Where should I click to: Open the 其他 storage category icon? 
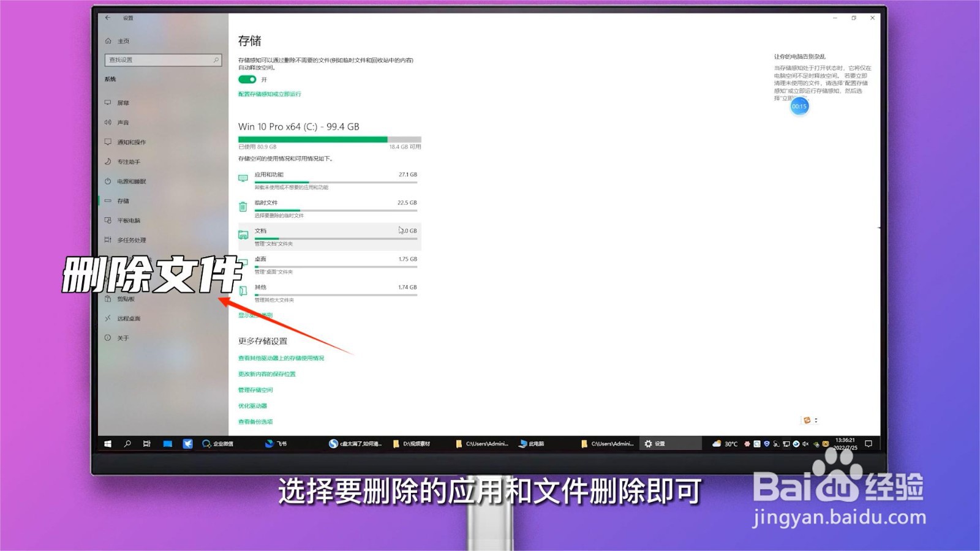click(243, 290)
